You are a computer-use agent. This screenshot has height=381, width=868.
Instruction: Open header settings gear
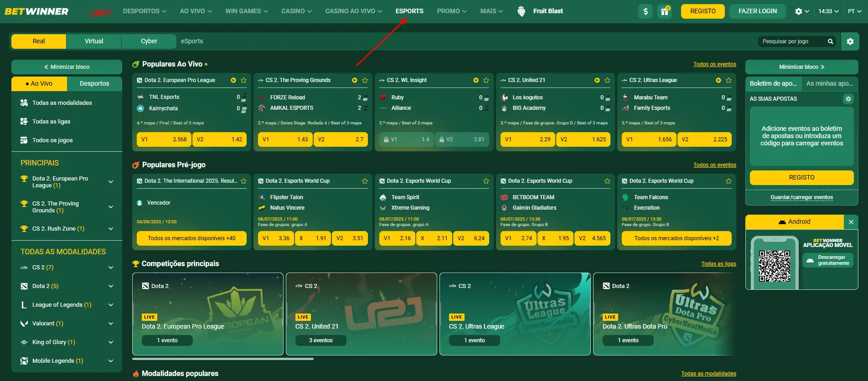(799, 11)
